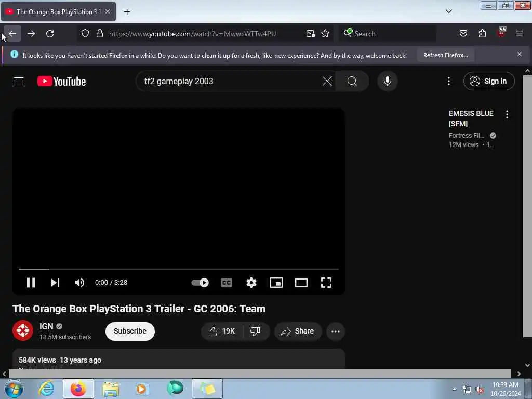
Task: Launch Internet Explorer from the taskbar
Action: point(46,389)
